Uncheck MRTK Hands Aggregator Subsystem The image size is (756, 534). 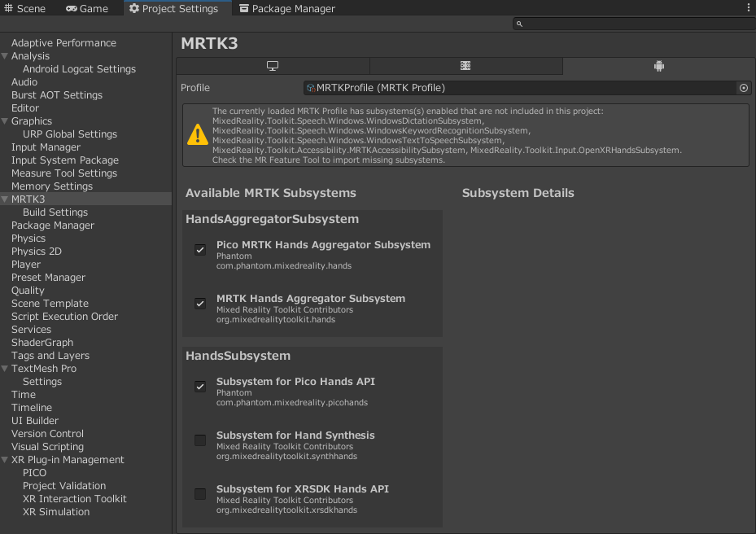coord(200,304)
